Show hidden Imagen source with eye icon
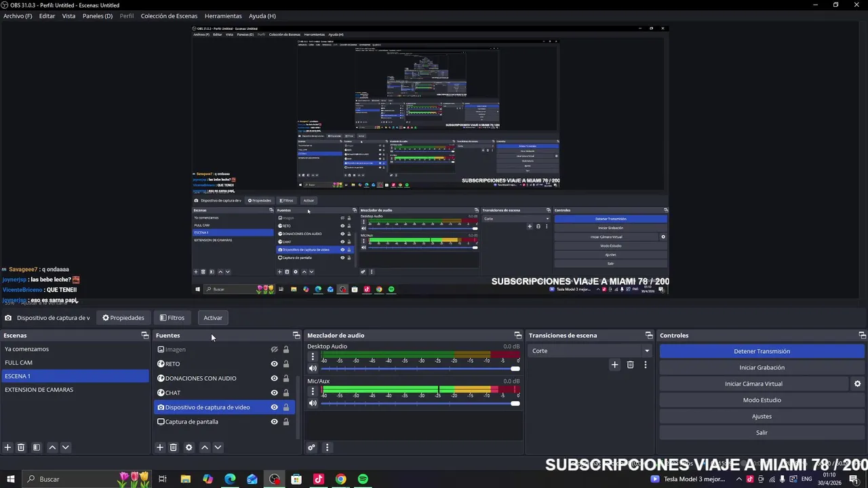868x488 pixels. (274, 350)
